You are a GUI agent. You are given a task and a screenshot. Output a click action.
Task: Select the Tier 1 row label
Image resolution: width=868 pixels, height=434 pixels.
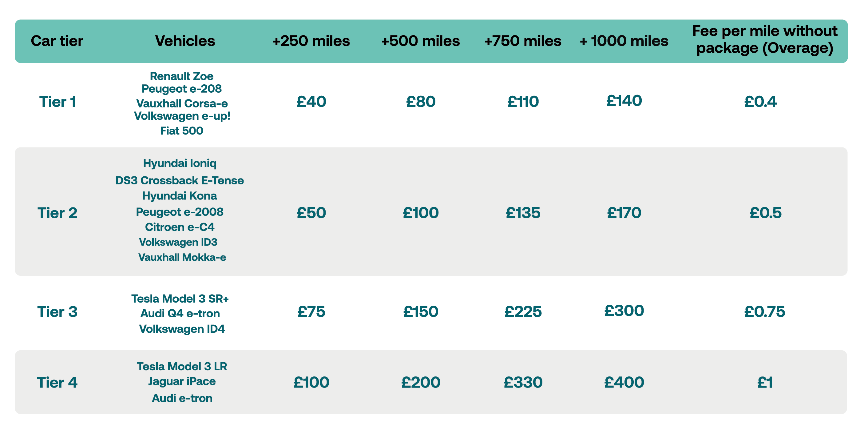[x=57, y=102]
